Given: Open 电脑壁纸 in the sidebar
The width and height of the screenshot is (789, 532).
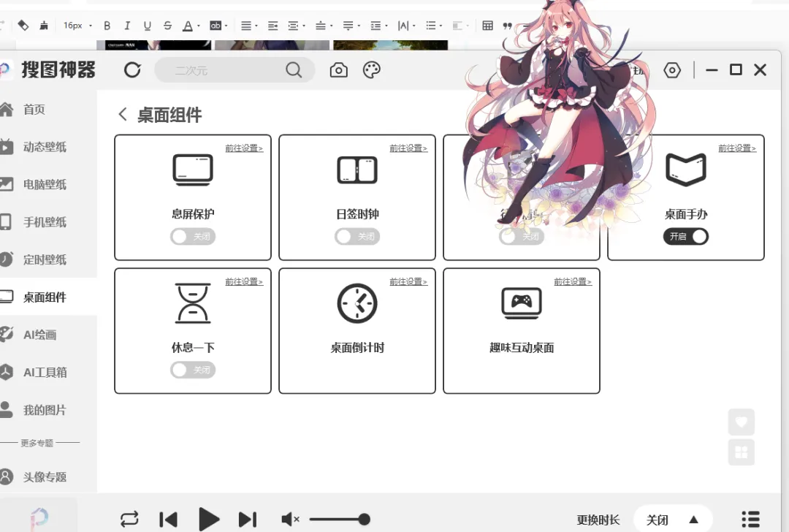Looking at the screenshot, I should 45,185.
